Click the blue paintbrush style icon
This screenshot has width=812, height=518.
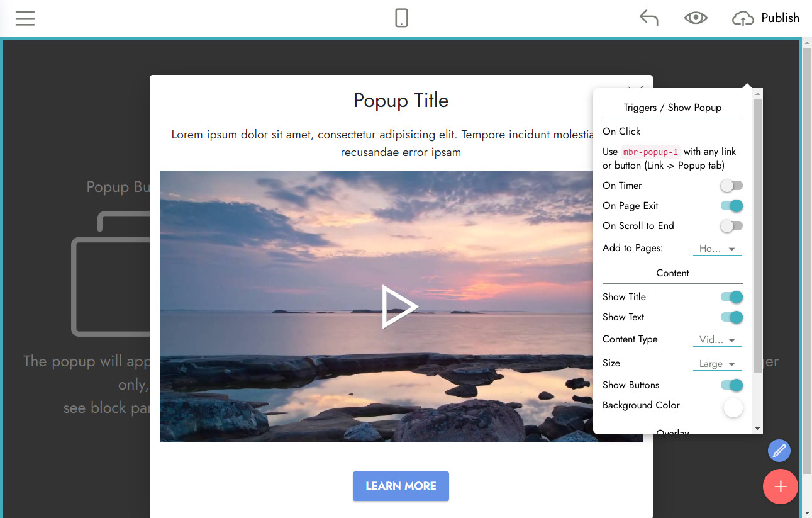point(779,451)
